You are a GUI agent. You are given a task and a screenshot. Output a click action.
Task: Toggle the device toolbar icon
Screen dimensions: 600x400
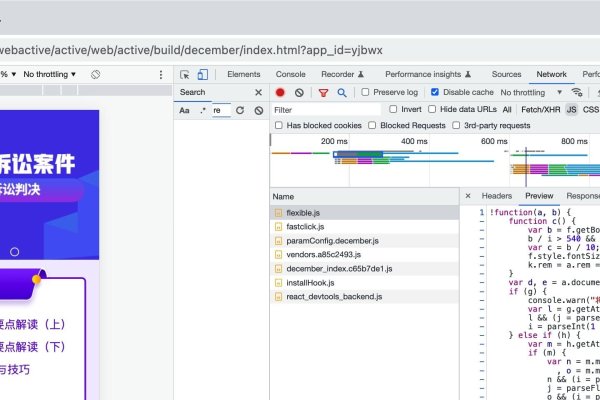pos(202,74)
